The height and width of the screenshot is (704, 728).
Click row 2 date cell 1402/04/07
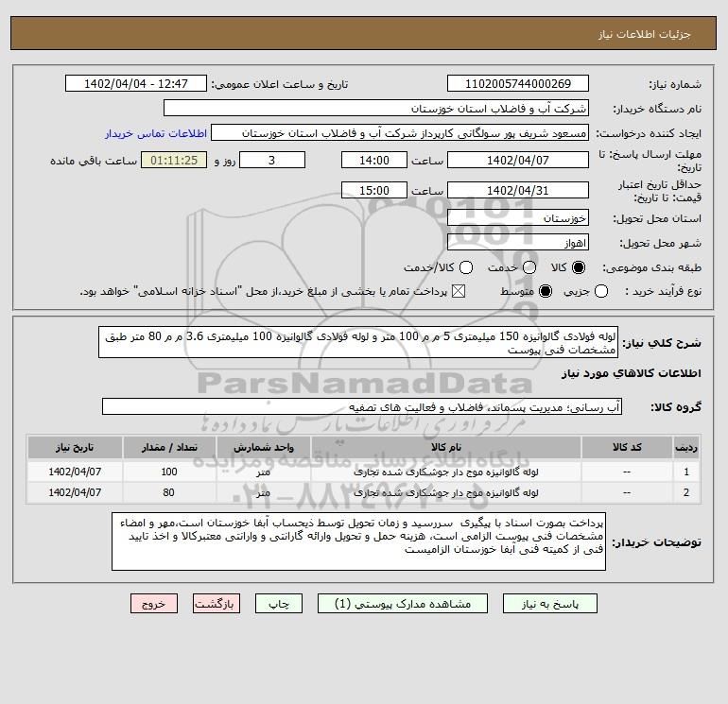click(75, 492)
